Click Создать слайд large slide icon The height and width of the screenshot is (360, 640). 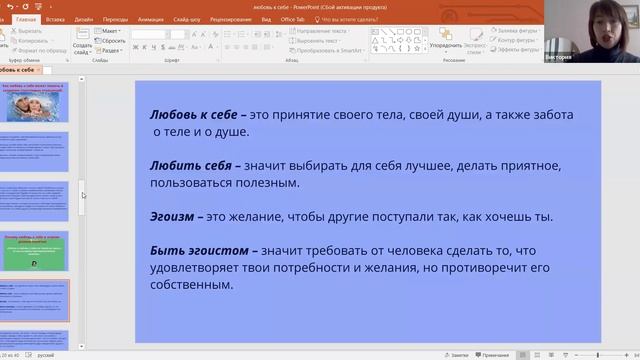pyautogui.click(x=82, y=34)
